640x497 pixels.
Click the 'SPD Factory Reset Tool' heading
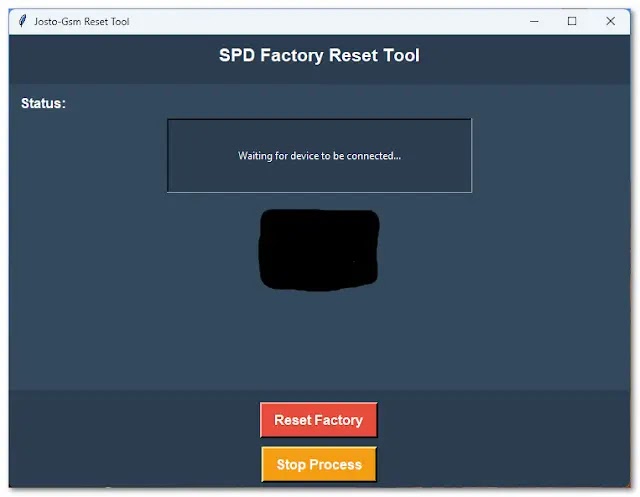pyautogui.click(x=319, y=55)
